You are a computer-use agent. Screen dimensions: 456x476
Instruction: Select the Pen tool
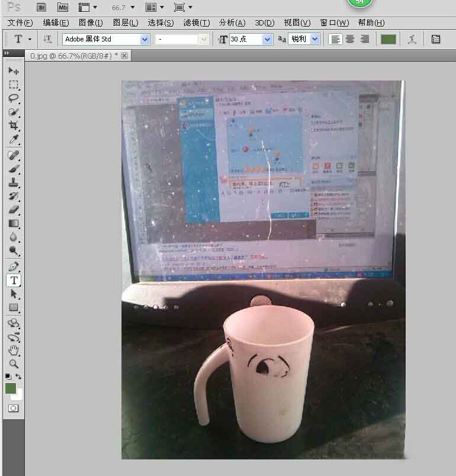(x=14, y=266)
